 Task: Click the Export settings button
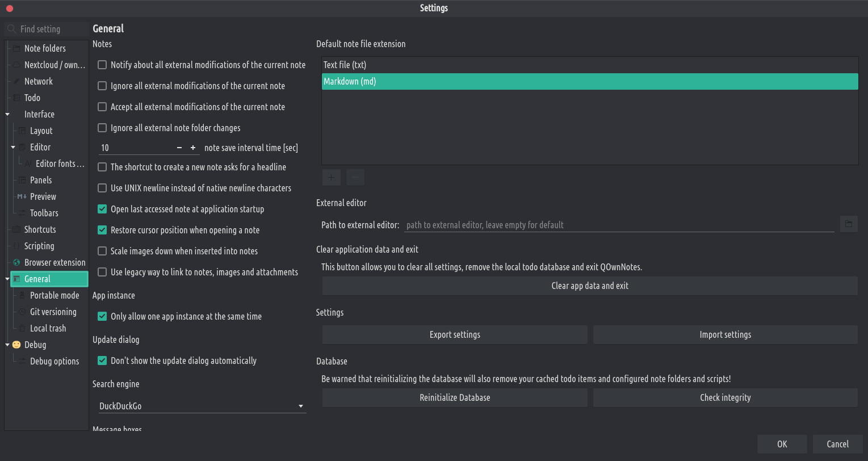454,334
